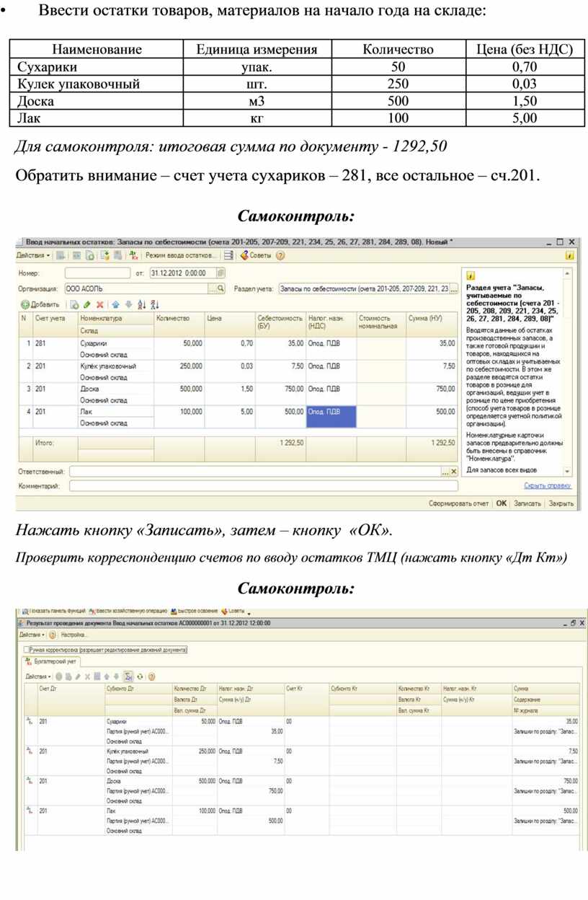The height and width of the screenshot is (900, 588).
Task: Click the Комментарий input field
Action: pos(264,486)
